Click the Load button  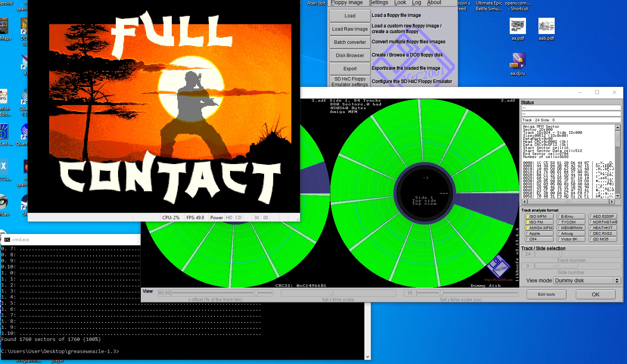tap(350, 16)
